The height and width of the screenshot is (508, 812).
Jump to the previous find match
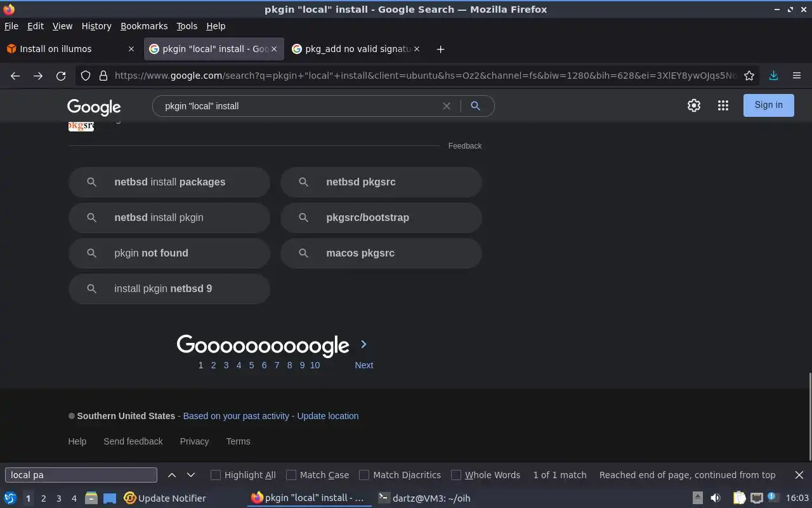tap(172, 475)
